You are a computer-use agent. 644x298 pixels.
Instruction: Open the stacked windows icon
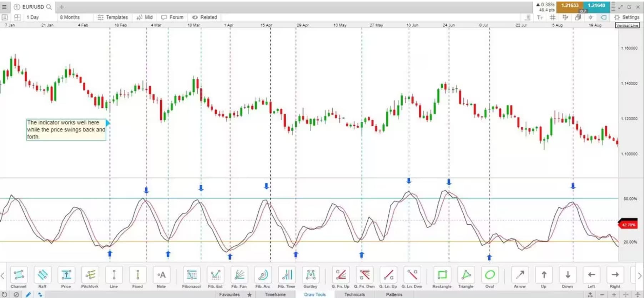(x=578, y=17)
